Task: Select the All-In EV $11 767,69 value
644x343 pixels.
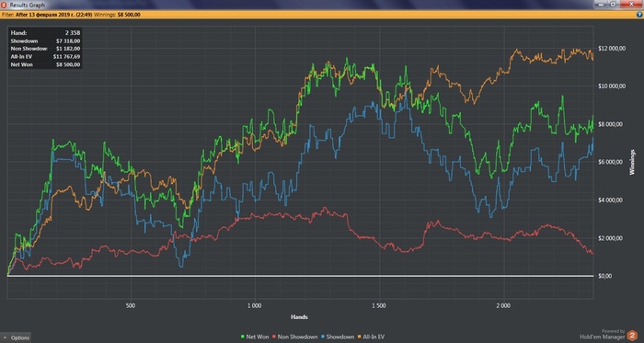Action: 66,57
